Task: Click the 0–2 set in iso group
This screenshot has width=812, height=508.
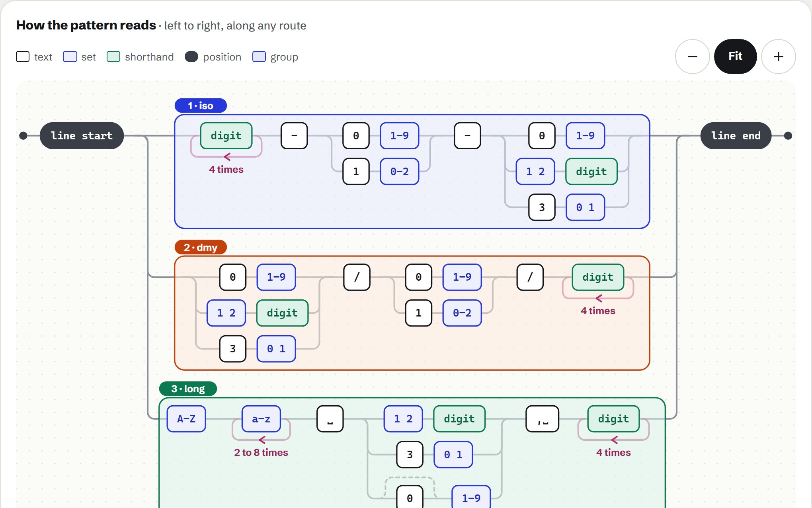Action: click(399, 172)
